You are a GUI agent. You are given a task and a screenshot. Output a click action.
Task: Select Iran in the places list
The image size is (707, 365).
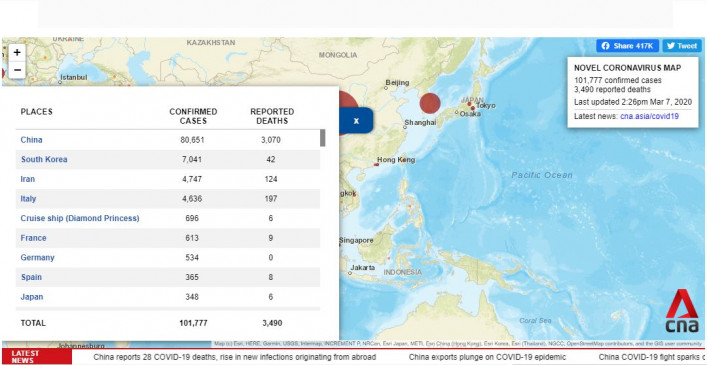click(168, 179)
